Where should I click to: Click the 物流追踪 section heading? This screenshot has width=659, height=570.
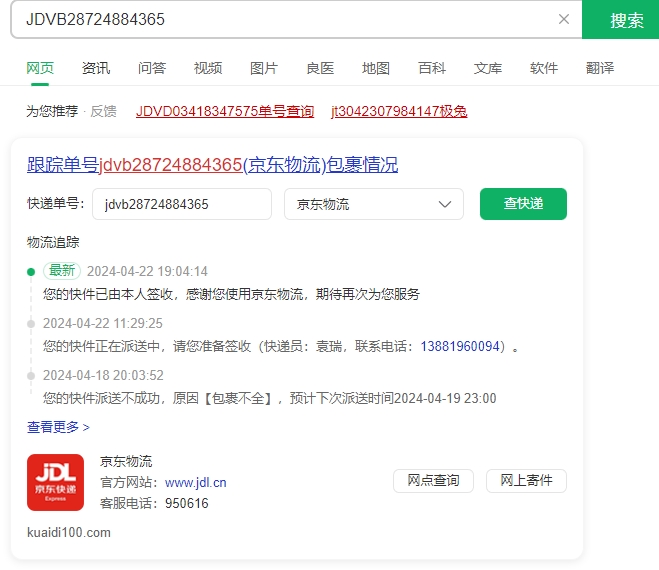point(53,242)
